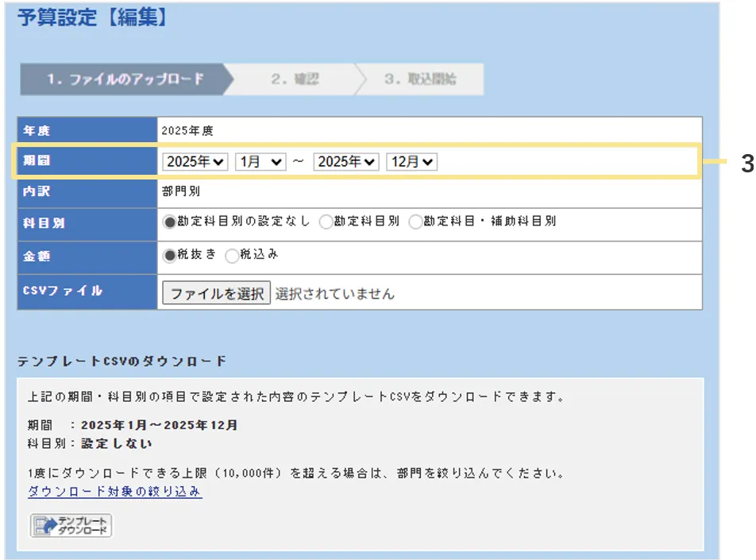Switch amount to 税込み

(x=232, y=256)
